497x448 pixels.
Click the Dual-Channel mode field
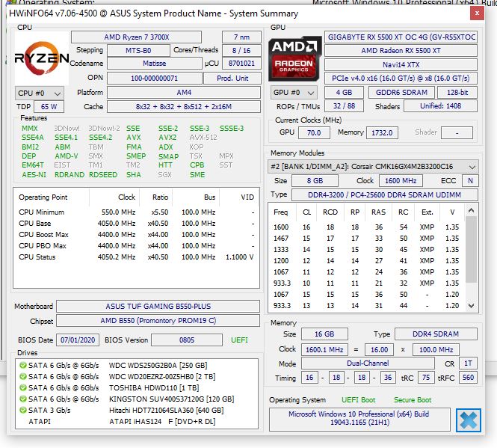click(368, 363)
